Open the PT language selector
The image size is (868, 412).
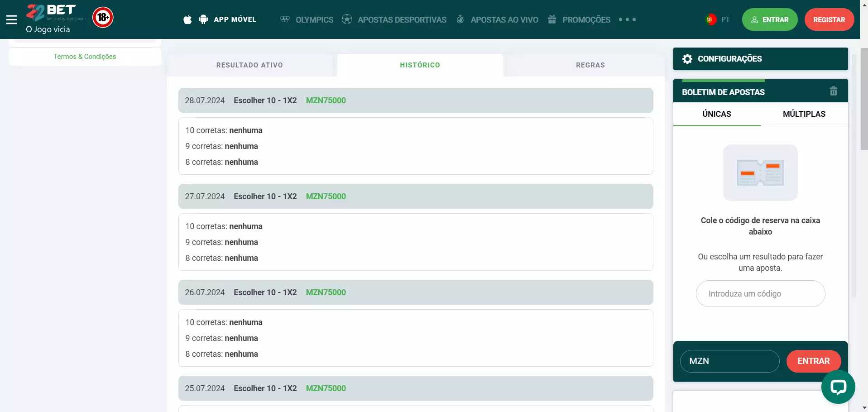[x=718, y=19]
